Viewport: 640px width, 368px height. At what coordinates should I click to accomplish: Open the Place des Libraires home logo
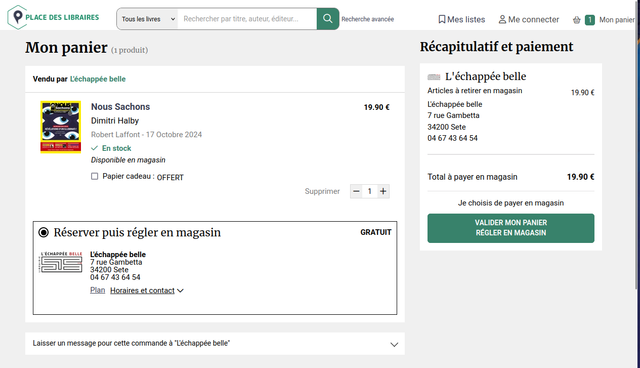[x=53, y=17]
